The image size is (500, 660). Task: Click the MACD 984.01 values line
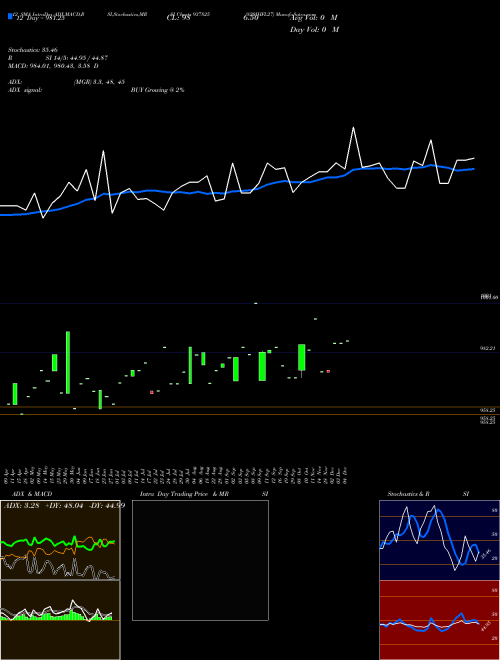pyautogui.click(x=53, y=66)
